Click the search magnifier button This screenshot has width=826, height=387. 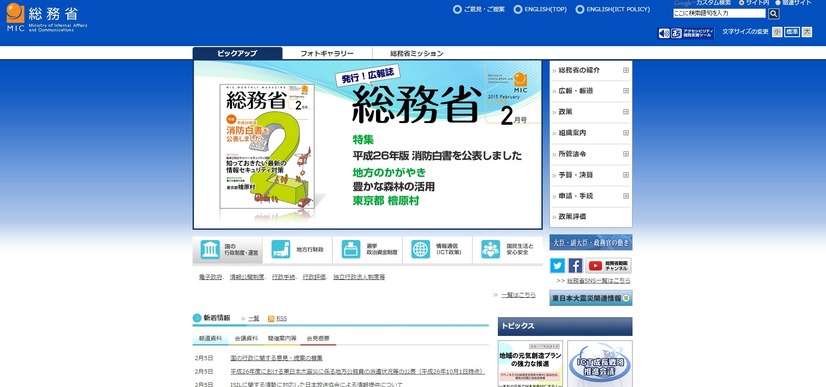(773, 14)
